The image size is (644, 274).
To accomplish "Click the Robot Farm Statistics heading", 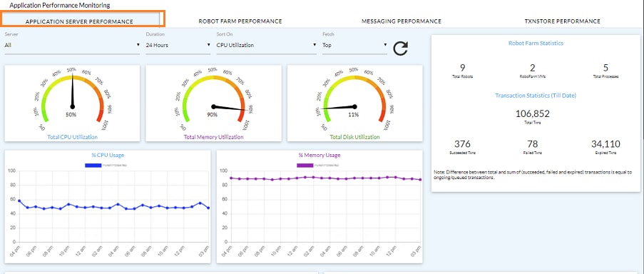I will click(x=536, y=43).
